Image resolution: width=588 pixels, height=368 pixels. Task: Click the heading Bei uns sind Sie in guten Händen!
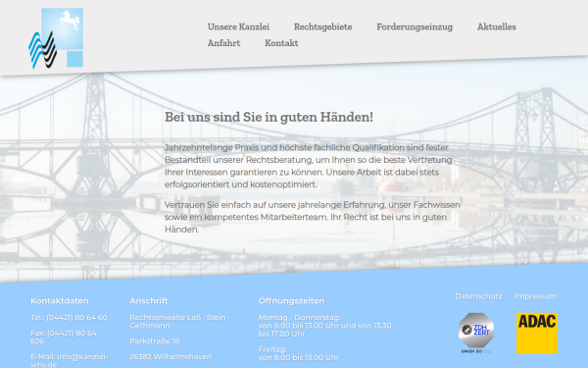[269, 117]
